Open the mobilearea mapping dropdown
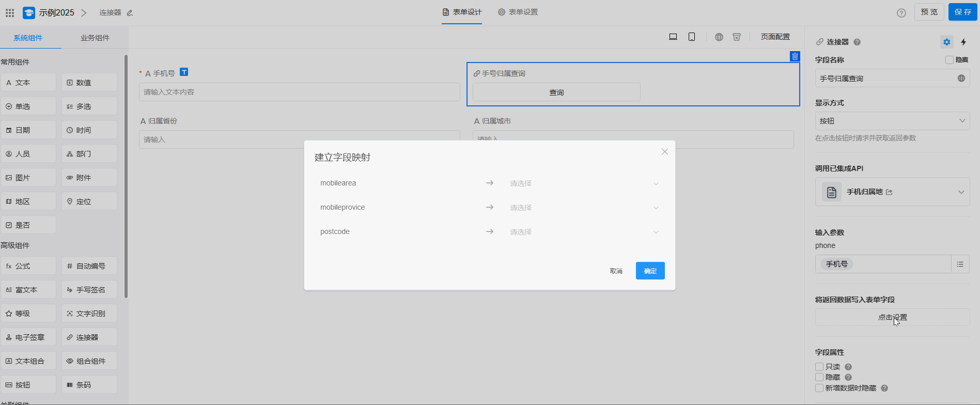 (x=584, y=183)
